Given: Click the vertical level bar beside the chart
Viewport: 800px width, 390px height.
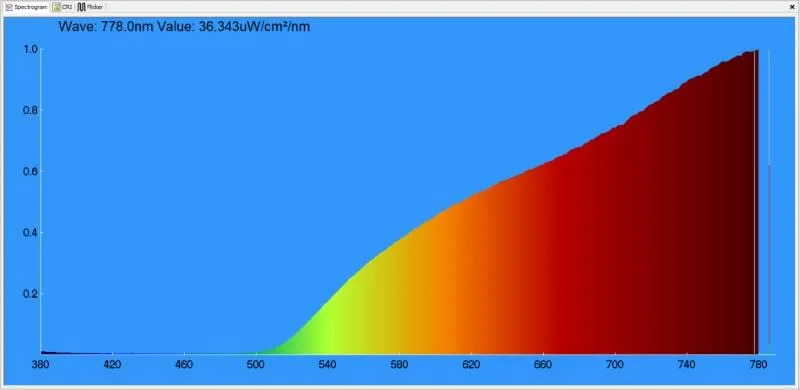Looking at the screenshot, I should [769, 197].
